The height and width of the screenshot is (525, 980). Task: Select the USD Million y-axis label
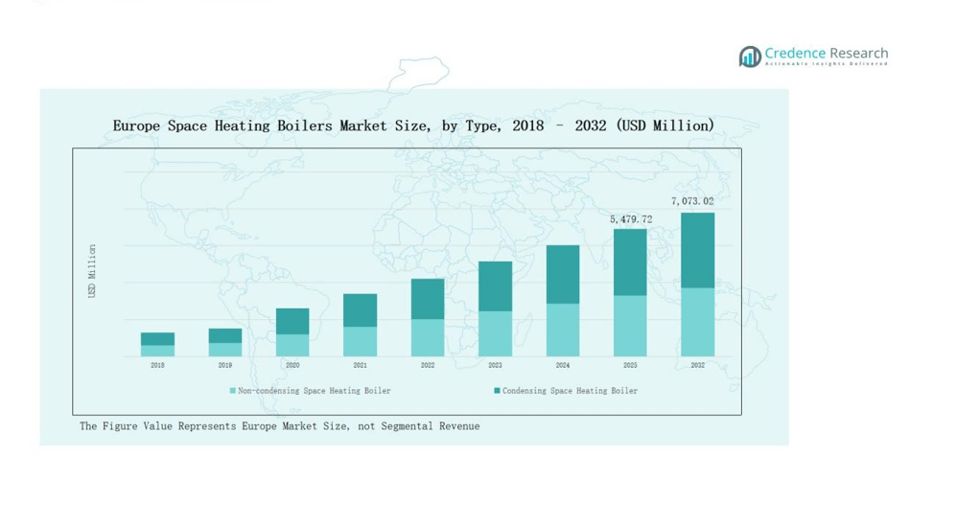tap(92, 271)
